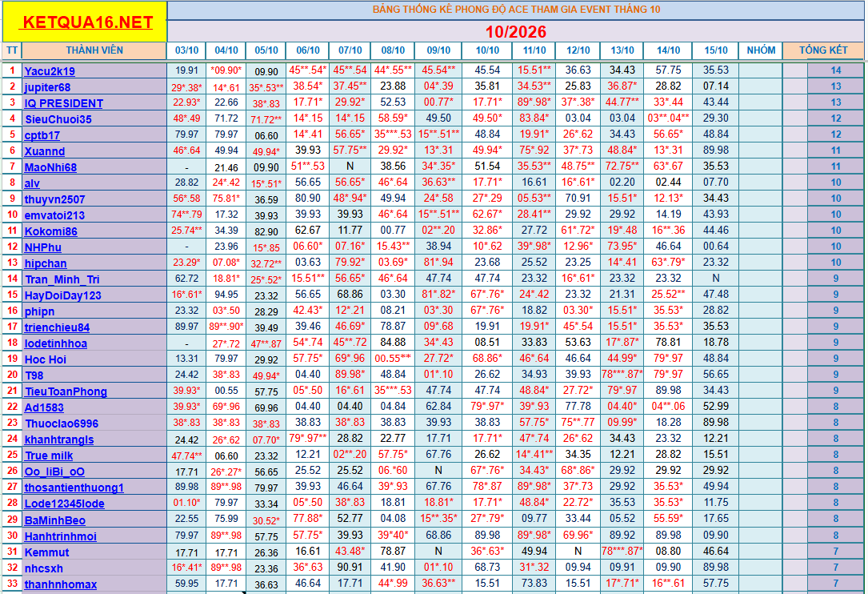Open trienchieu84 member link
The height and width of the screenshot is (594, 868).
click(x=57, y=327)
